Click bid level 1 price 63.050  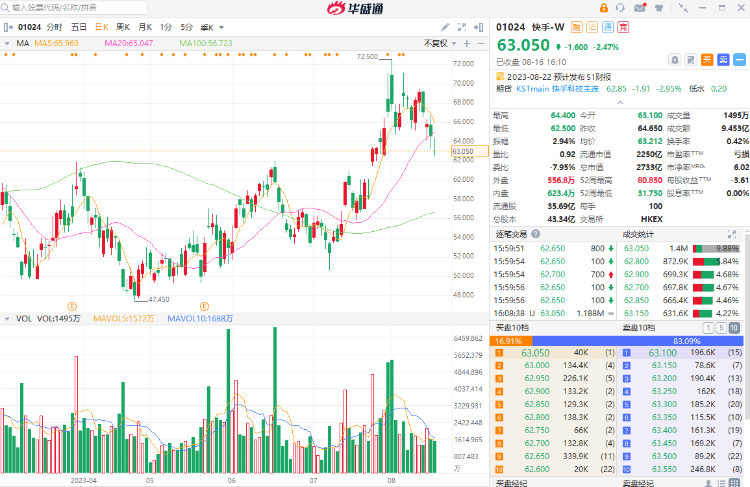click(x=535, y=353)
